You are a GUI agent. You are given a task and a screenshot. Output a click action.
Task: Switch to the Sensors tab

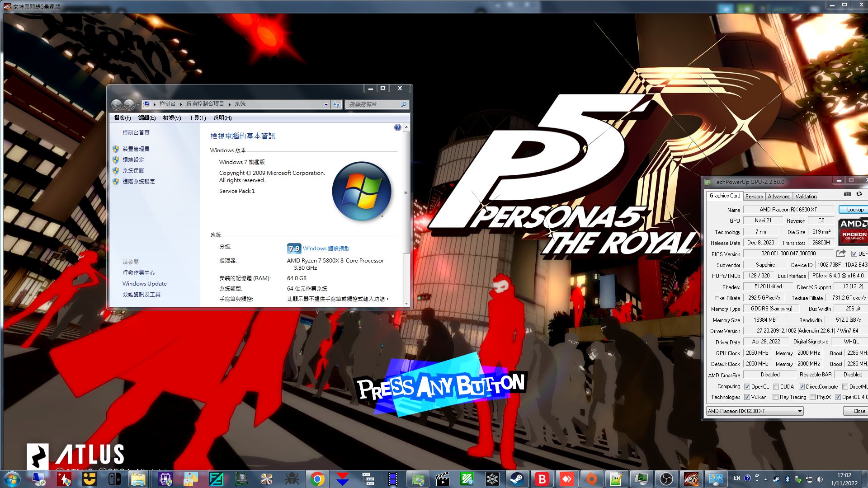pyautogui.click(x=754, y=196)
